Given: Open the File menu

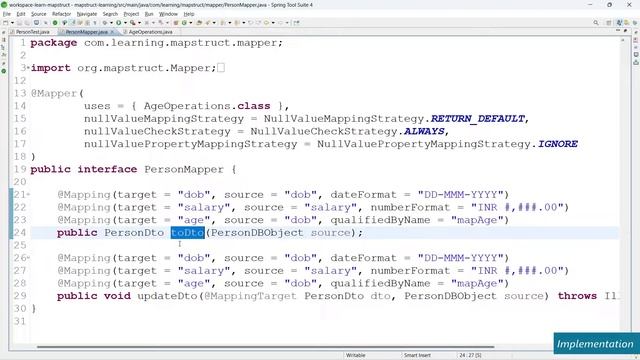Looking at the screenshot, I should click(7, 14).
